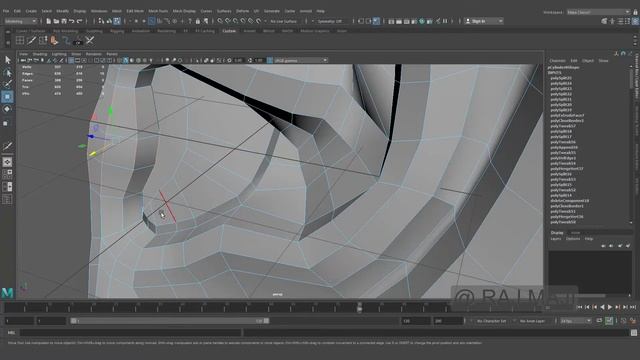The width and height of the screenshot is (640, 360).
Task: Click the pencil line shelf icon
Action: point(31,40)
